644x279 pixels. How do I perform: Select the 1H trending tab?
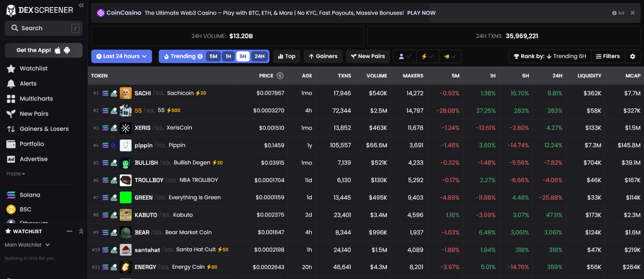pyautogui.click(x=228, y=56)
